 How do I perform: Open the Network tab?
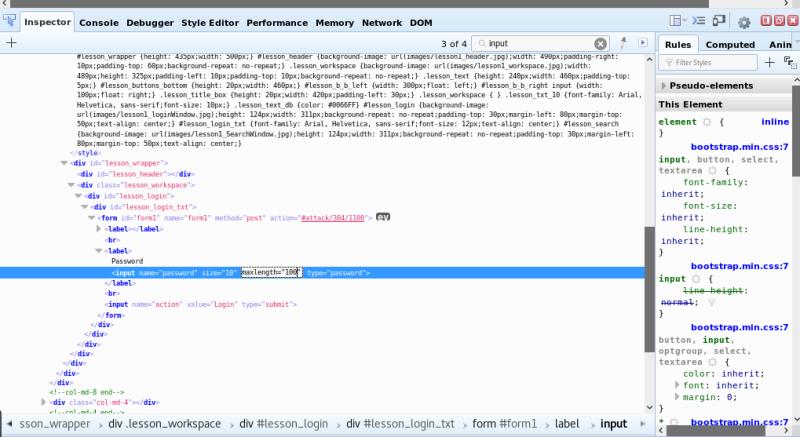[382, 23]
